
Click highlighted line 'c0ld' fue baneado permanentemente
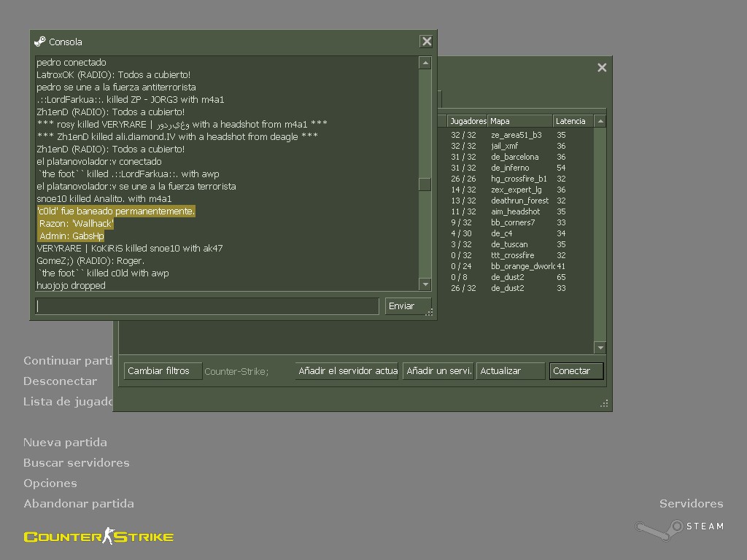(x=116, y=211)
